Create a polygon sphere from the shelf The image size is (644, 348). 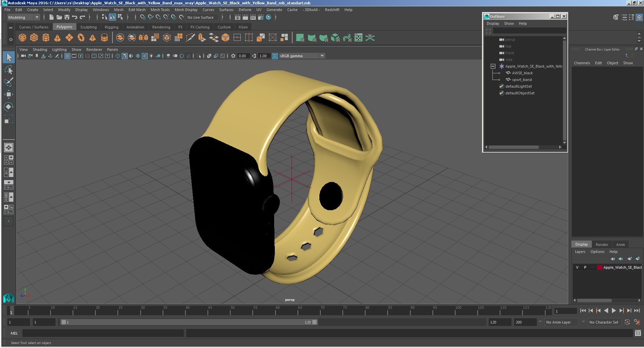tap(22, 38)
